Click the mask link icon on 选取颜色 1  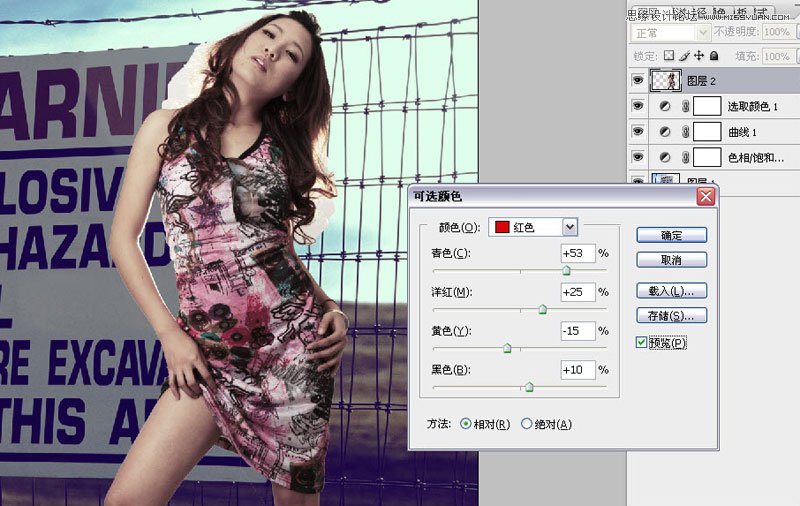click(x=686, y=106)
